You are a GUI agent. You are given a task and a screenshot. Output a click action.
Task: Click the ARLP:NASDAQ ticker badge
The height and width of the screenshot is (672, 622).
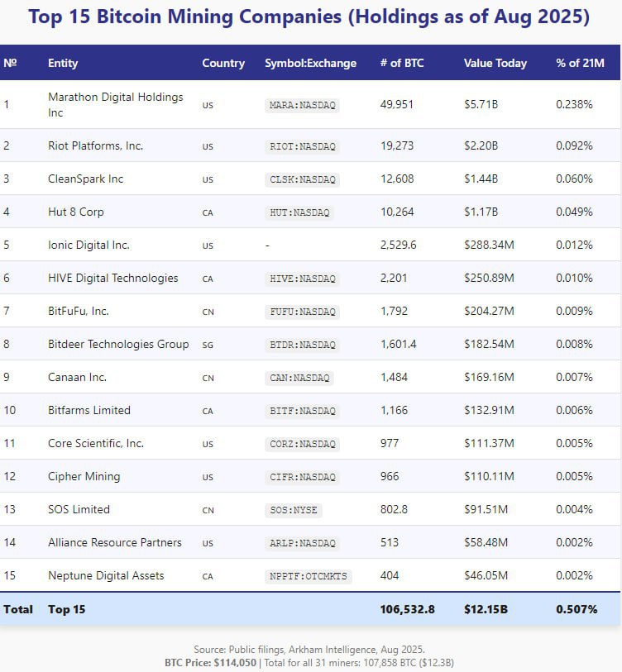[x=303, y=543]
